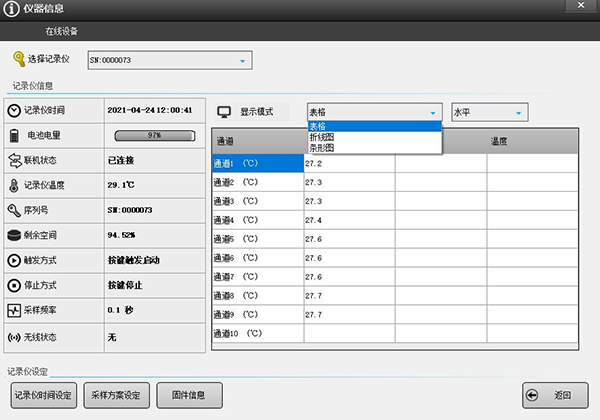Click the 94.52% remaining space value
600x420 pixels.
click(x=121, y=235)
